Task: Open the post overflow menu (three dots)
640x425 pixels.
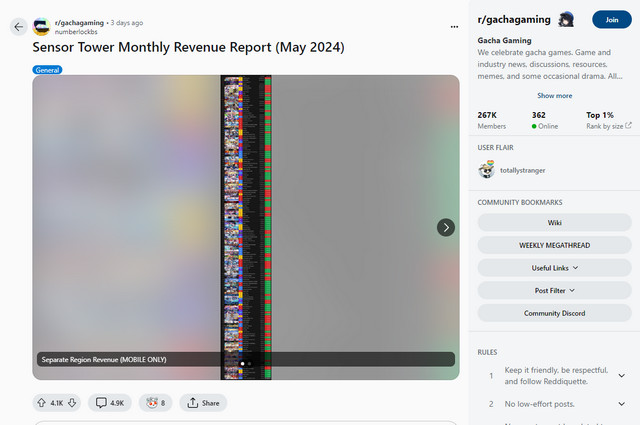Action: [x=454, y=27]
